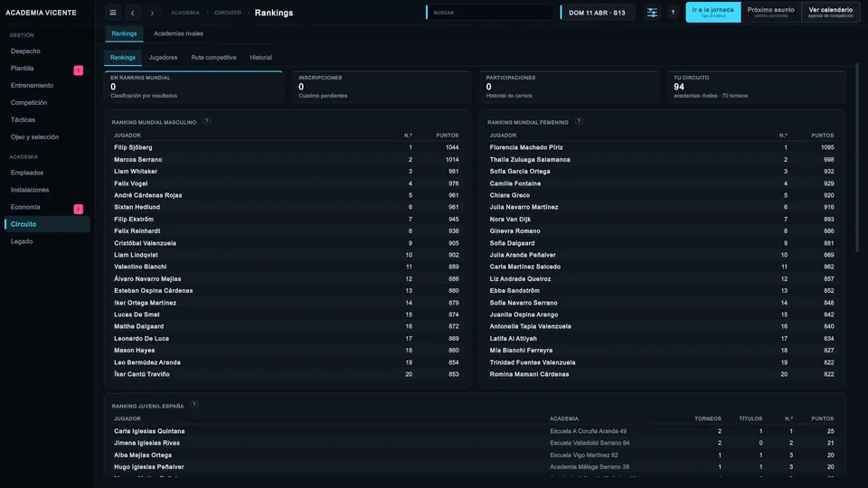Focus the Buscar search field

[490, 12]
